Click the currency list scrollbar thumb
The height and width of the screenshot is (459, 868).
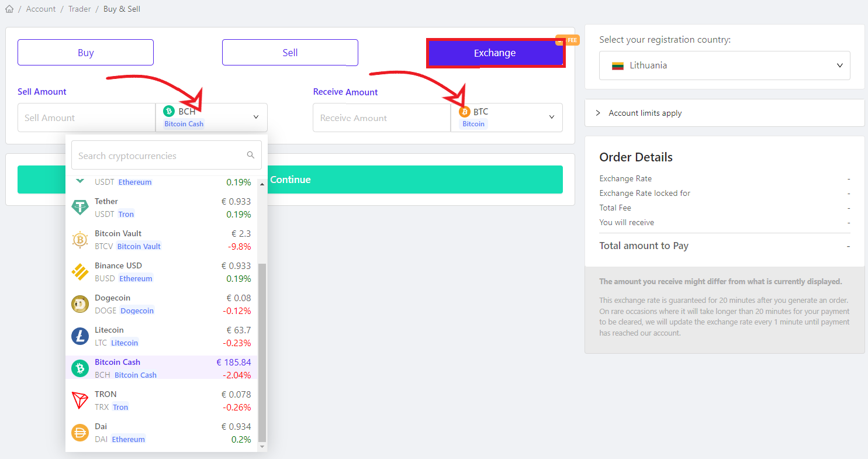(x=262, y=352)
